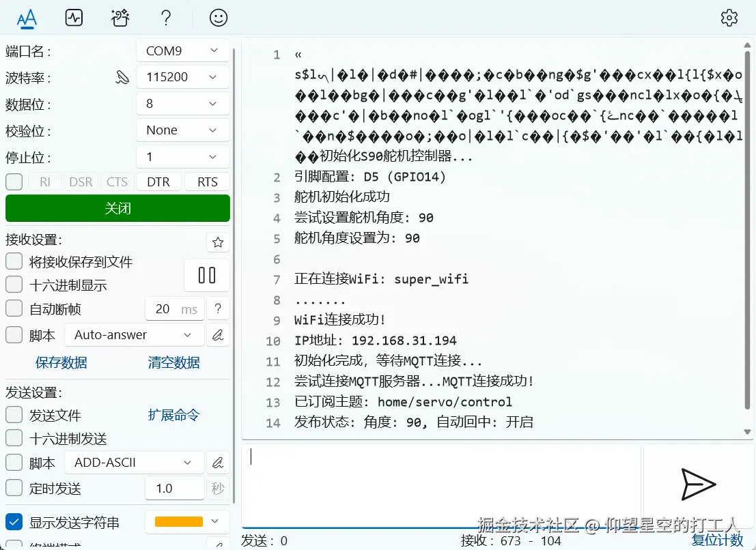Click the star icon beside receive settings
The width and height of the screenshot is (756, 550).
[x=218, y=242]
